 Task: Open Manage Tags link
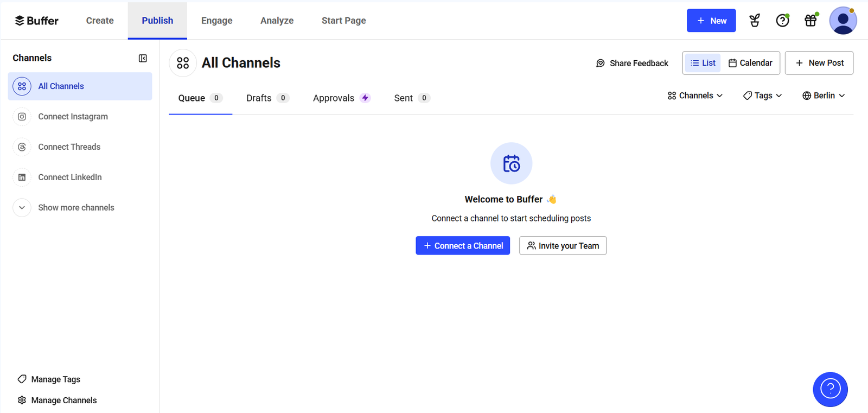click(55, 379)
